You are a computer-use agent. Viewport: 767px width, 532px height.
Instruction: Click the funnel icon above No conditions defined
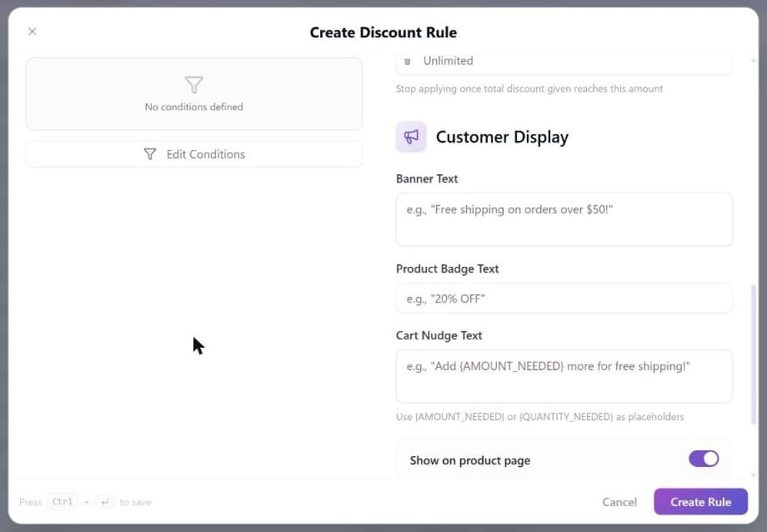pyautogui.click(x=193, y=85)
